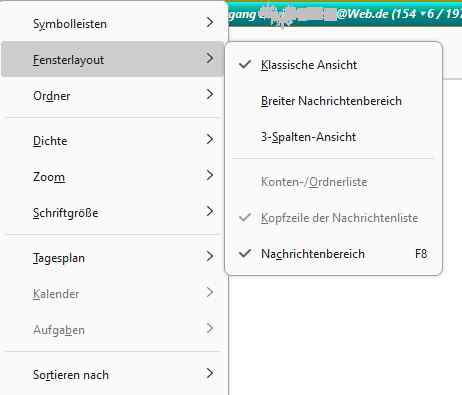462x395 pixels.
Task: Select Klassische Ansicht layout option
Action: tap(334, 65)
